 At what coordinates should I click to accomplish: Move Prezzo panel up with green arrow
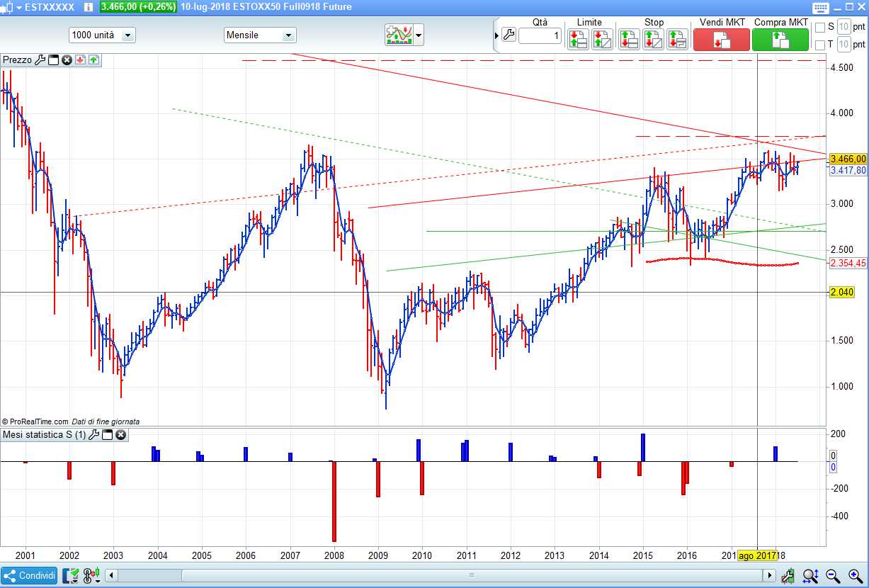[93, 60]
